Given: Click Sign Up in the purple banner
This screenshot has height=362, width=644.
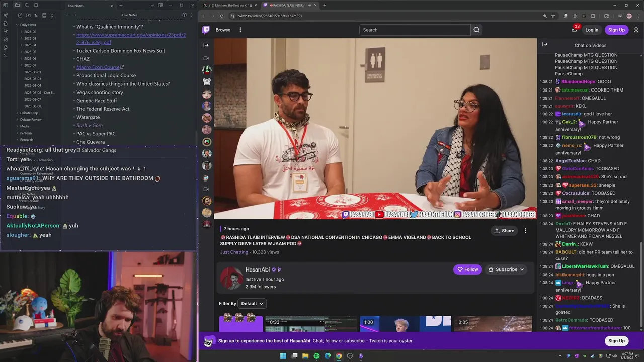Looking at the screenshot, I should tap(616, 341).
